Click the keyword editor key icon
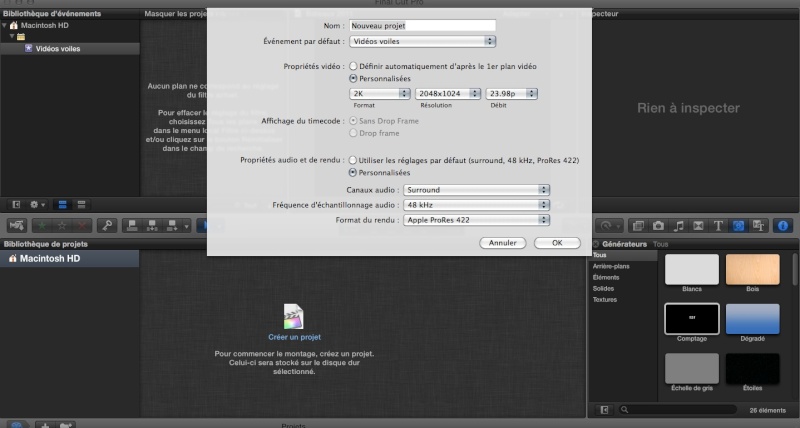Image resolution: width=800 pixels, height=428 pixels. pos(106,226)
